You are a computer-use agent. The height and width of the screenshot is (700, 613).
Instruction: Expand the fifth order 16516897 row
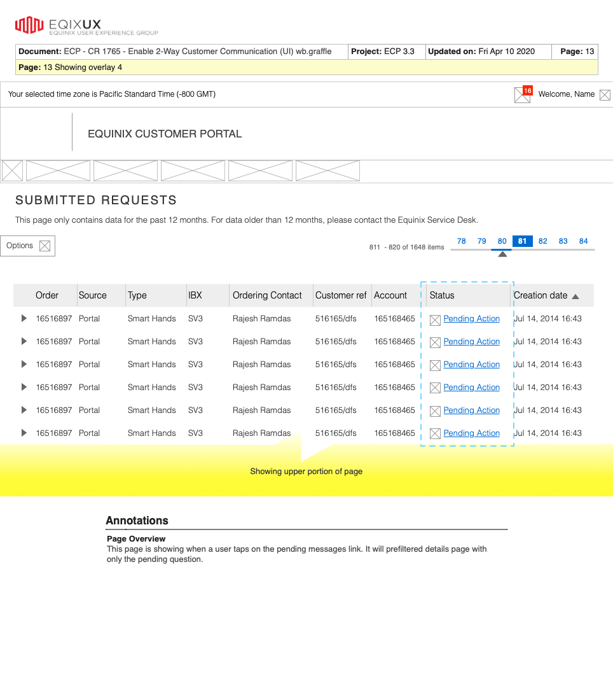point(24,410)
